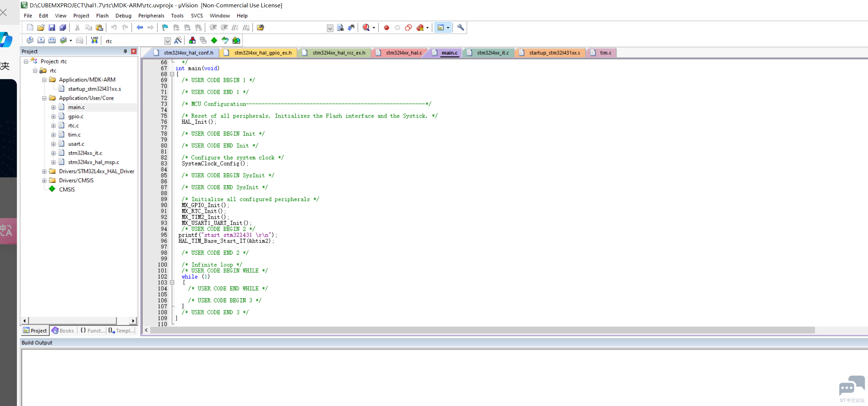Build the target files

(41, 40)
